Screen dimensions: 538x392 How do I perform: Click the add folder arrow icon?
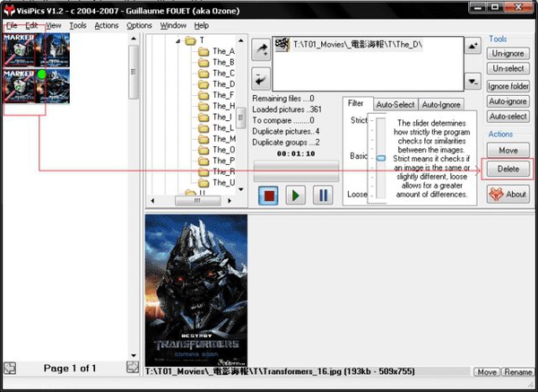pyautogui.click(x=261, y=50)
